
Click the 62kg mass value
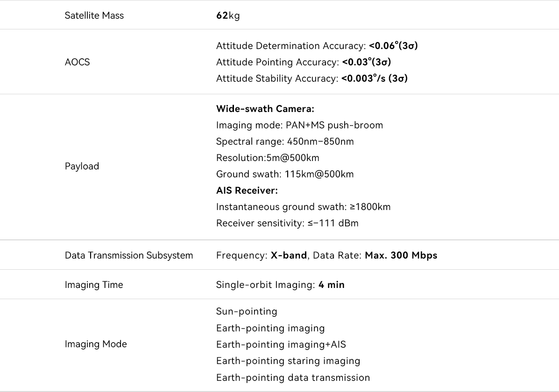point(228,15)
